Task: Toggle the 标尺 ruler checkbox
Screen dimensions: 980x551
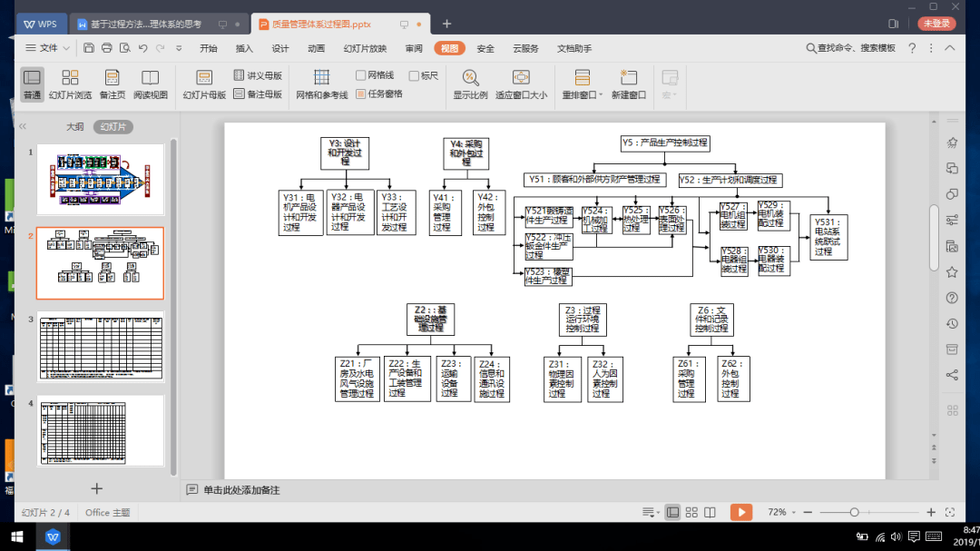Action: [x=414, y=75]
